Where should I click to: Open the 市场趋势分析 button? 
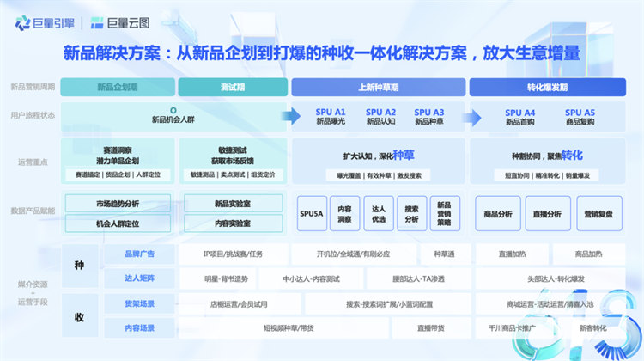click(118, 204)
